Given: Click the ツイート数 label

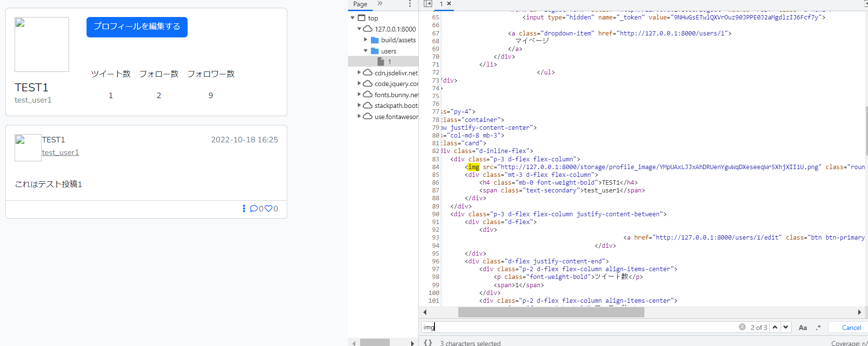Looking at the screenshot, I should pyautogui.click(x=111, y=74).
